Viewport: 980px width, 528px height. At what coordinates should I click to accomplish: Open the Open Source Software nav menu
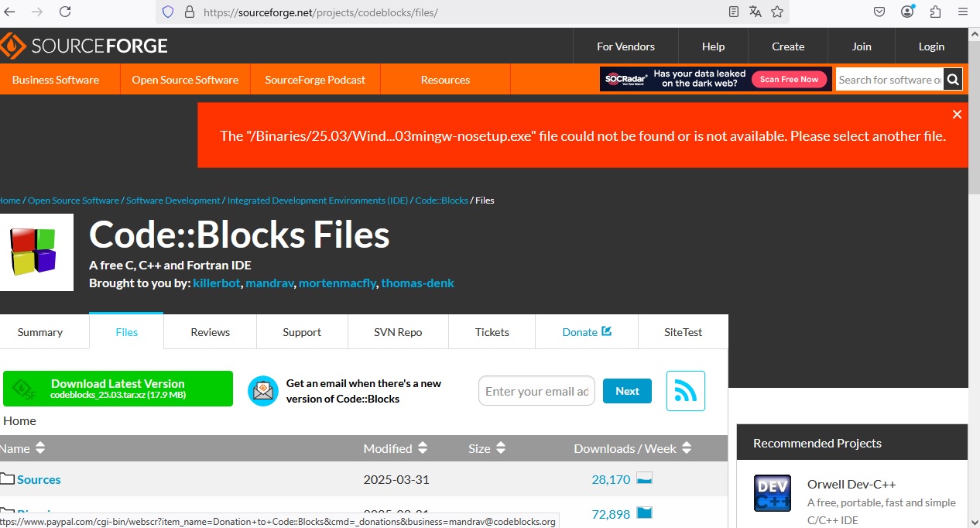point(185,80)
